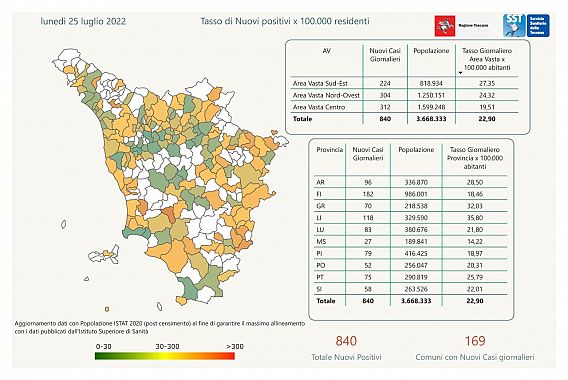
Task: Click the large '840' total positives number
Action: 346,341
